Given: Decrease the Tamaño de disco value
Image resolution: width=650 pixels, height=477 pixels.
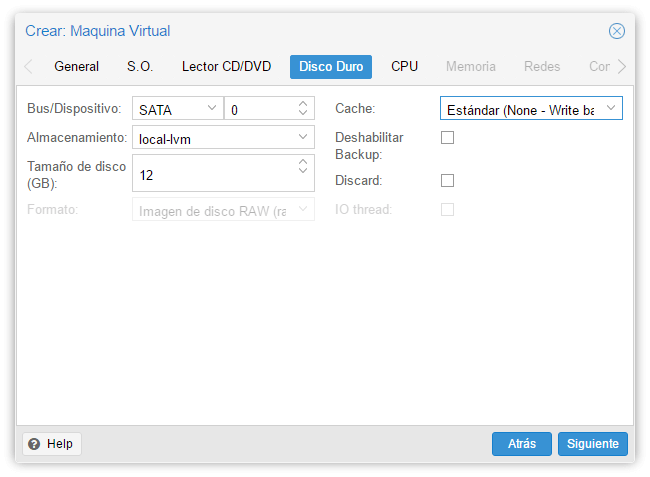Looking at the screenshot, I should click(x=303, y=170).
